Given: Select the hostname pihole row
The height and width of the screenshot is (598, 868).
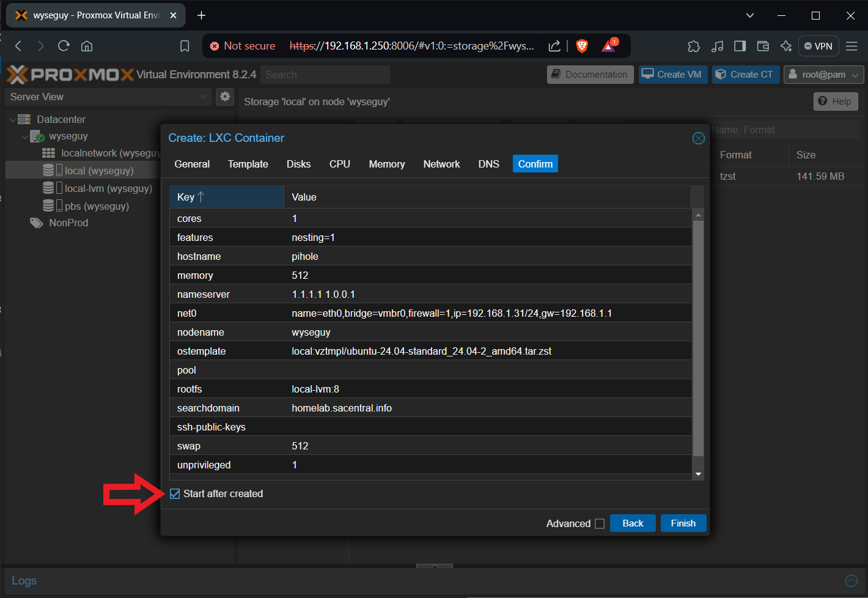Looking at the screenshot, I should 430,256.
